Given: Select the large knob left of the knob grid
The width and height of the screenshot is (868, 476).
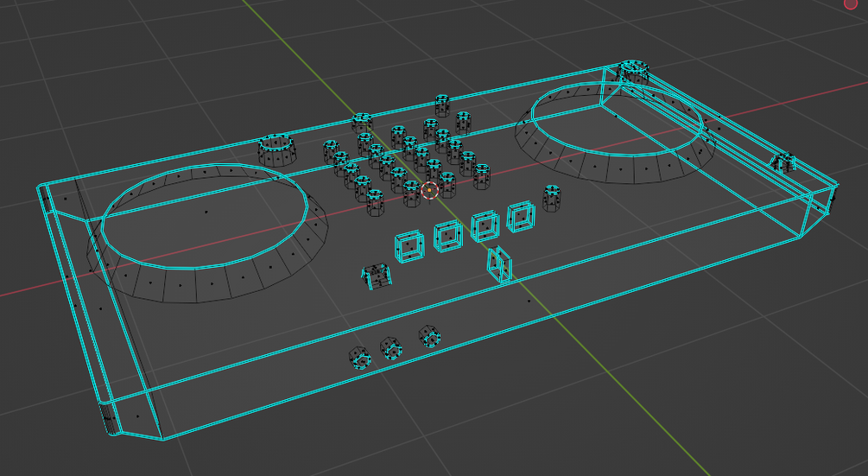Looking at the screenshot, I should point(276,149).
